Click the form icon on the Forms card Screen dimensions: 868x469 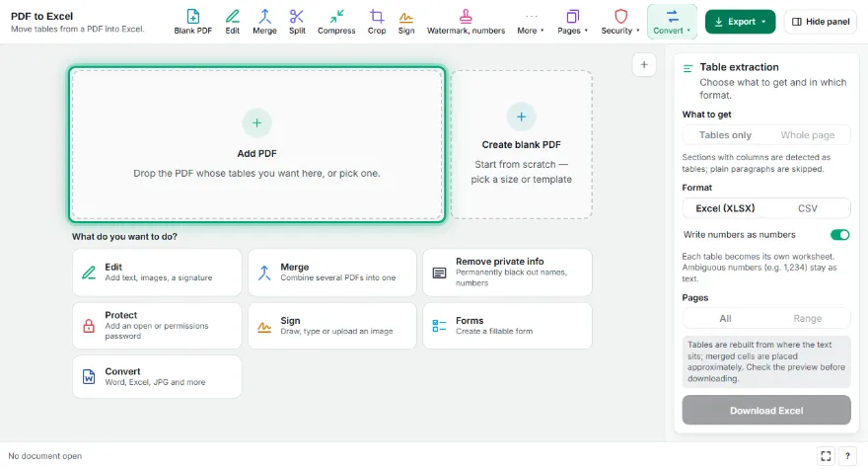(x=439, y=326)
